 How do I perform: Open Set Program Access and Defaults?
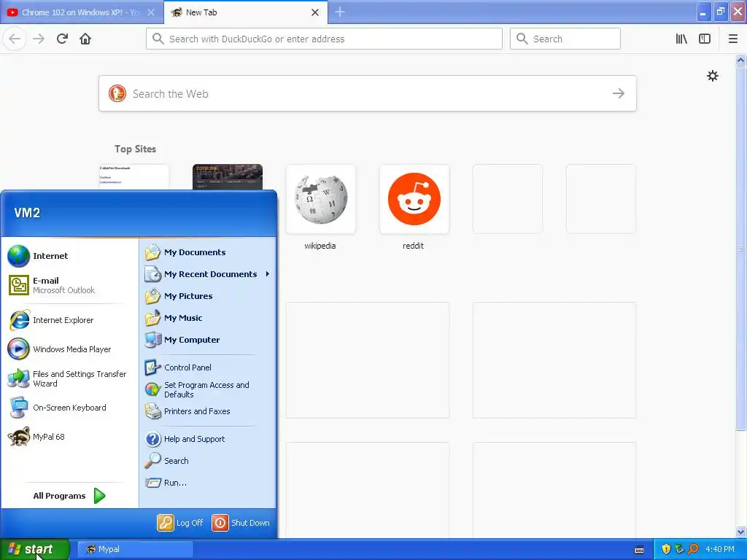point(208,389)
